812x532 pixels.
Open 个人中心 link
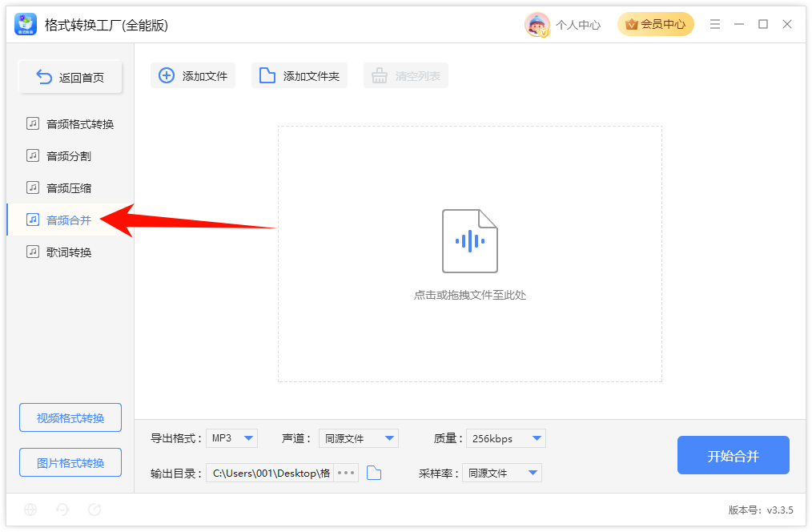(578, 25)
